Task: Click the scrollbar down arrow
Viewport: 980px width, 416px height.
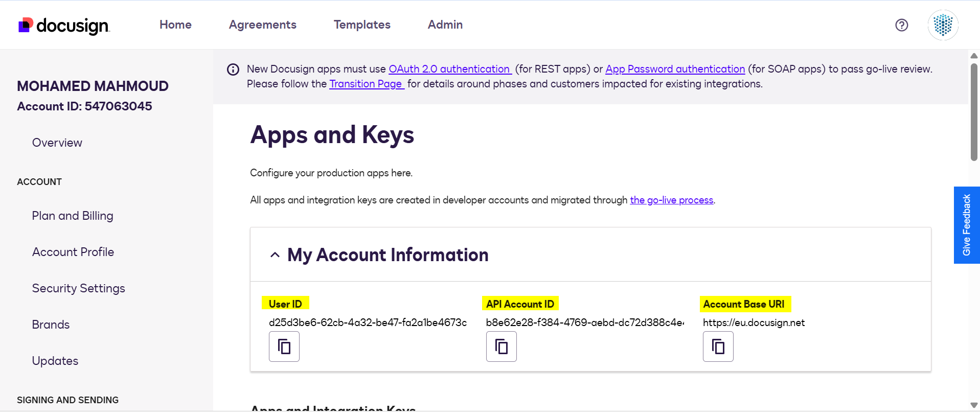Action: [x=974, y=405]
